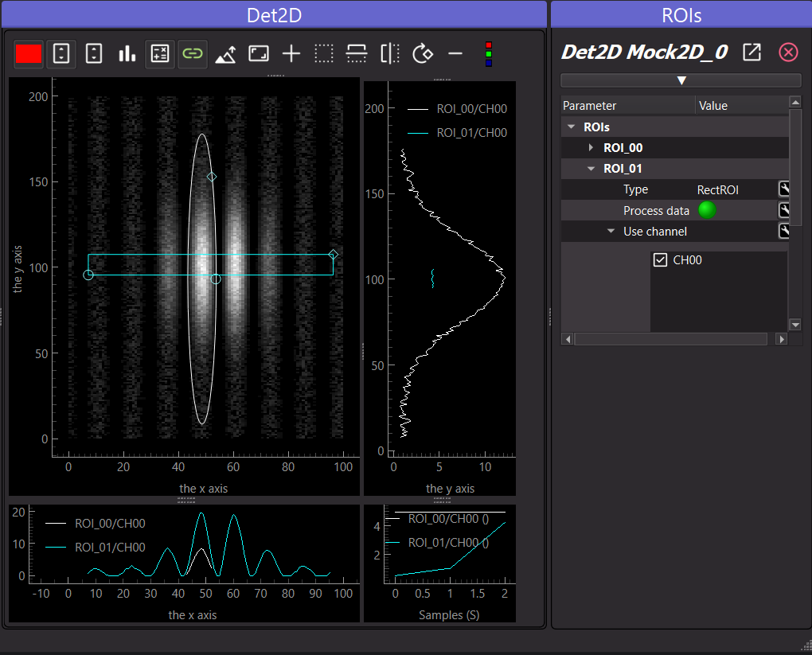Click the rectangle ROI left circle handle
The height and width of the screenshot is (655, 812).
coord(88,275)
